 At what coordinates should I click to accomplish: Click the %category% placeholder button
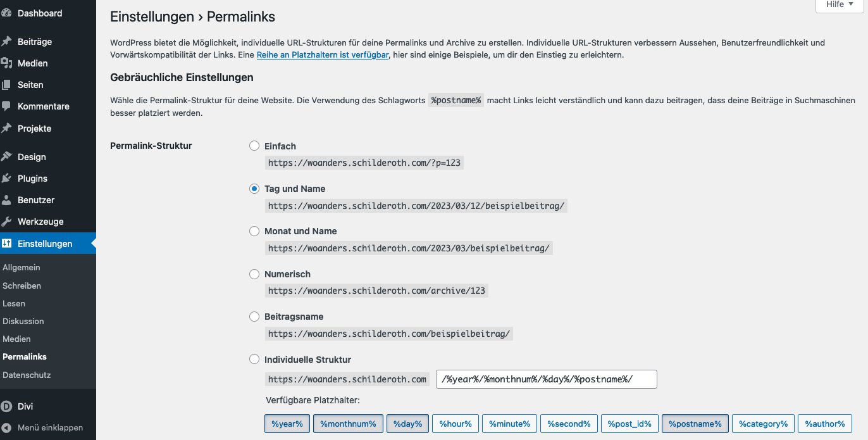[764, 424]
